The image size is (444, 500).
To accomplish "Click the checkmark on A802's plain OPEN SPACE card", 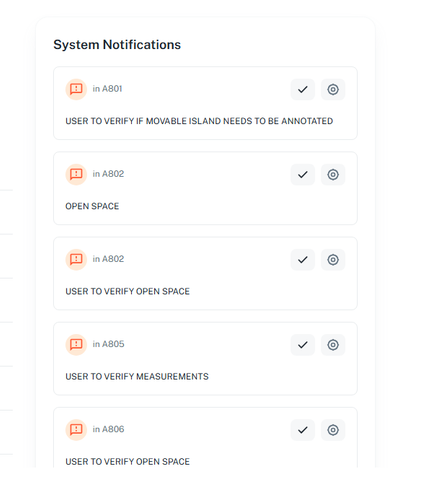I will 303,174.
